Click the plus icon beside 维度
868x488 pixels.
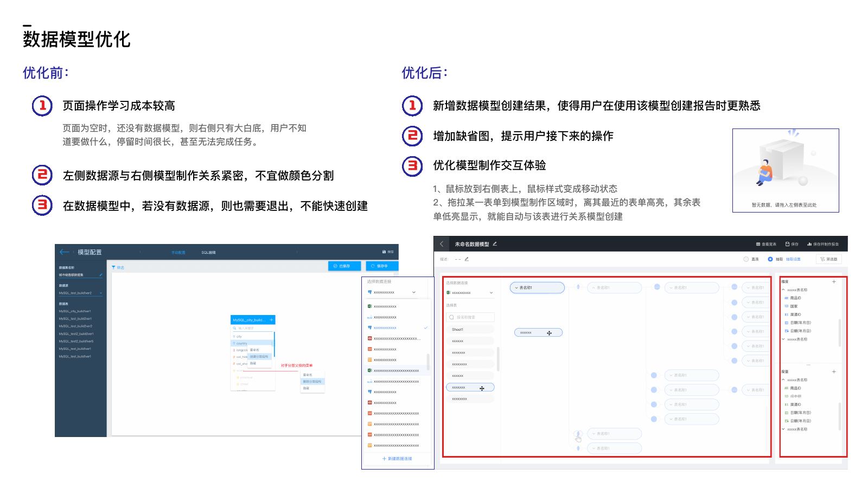point(834,281)
